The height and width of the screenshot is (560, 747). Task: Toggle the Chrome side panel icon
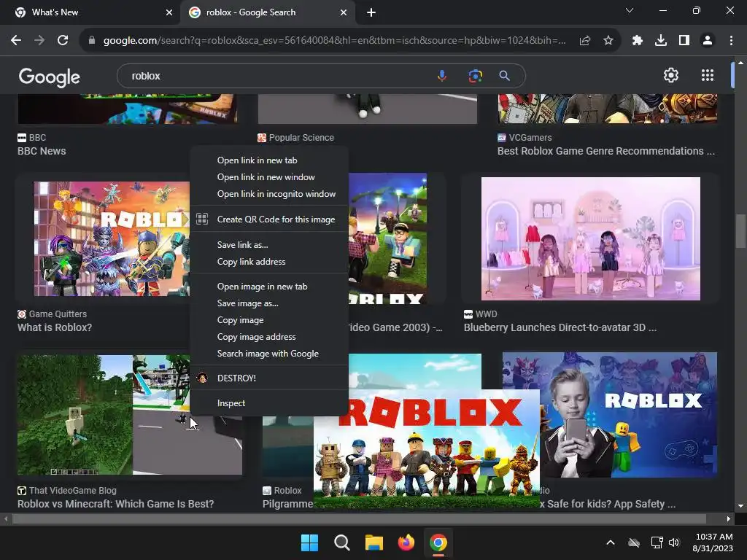point(684,41)
